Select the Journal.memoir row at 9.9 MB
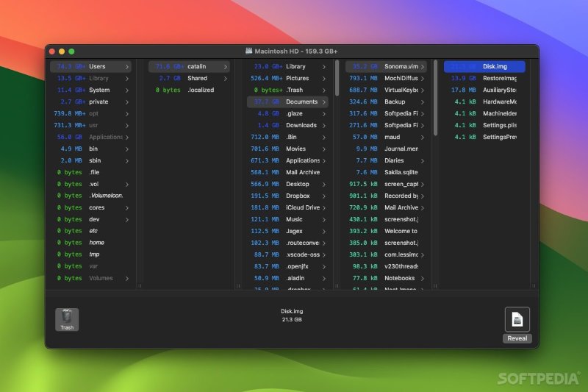588x392 pixels. pos(386,149)
